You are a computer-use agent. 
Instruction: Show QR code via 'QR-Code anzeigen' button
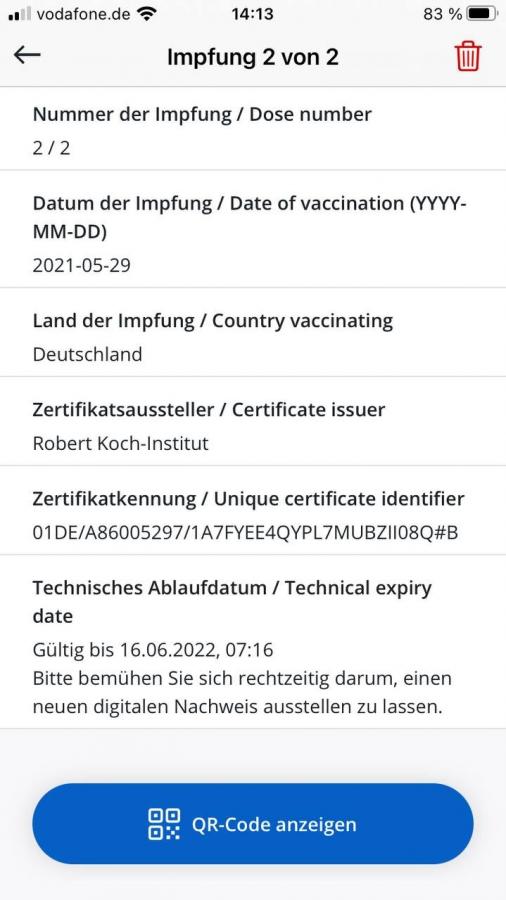click(253, 824)
